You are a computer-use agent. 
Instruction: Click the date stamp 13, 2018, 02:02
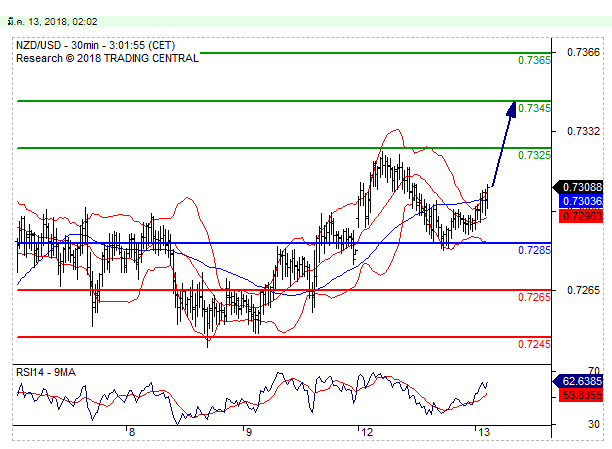click(52, 22)
